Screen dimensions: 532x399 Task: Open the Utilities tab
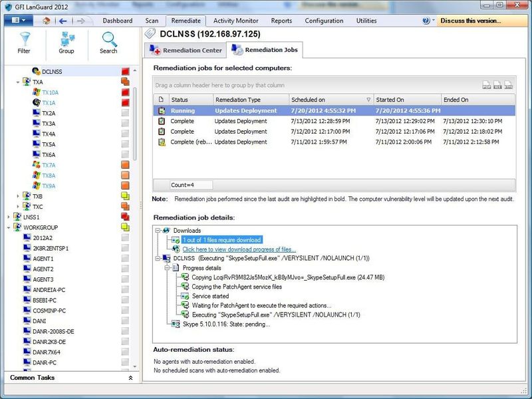click(366, 21)
